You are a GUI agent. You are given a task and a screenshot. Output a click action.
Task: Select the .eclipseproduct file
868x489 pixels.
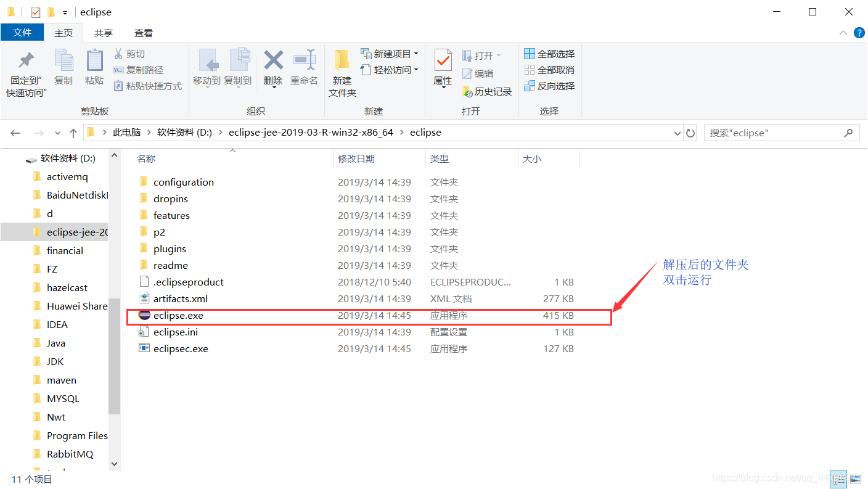click(189, 282)
